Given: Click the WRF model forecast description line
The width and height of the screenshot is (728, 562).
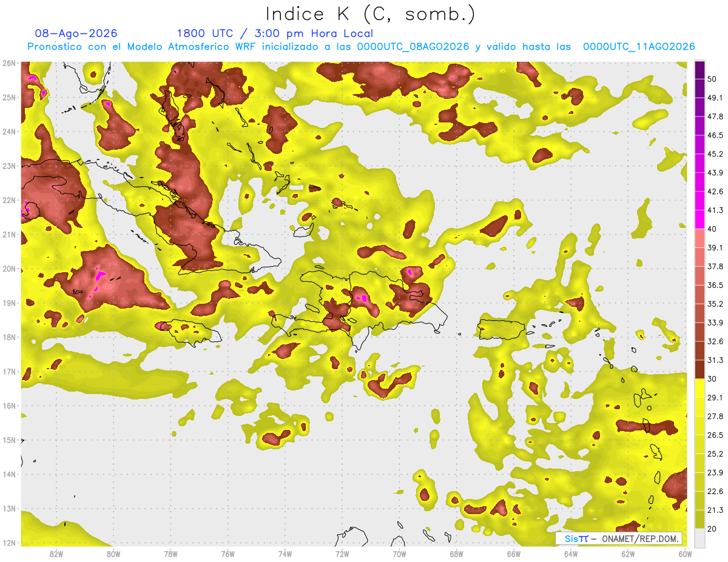Looking at the screenshot, I should (361, 47).
